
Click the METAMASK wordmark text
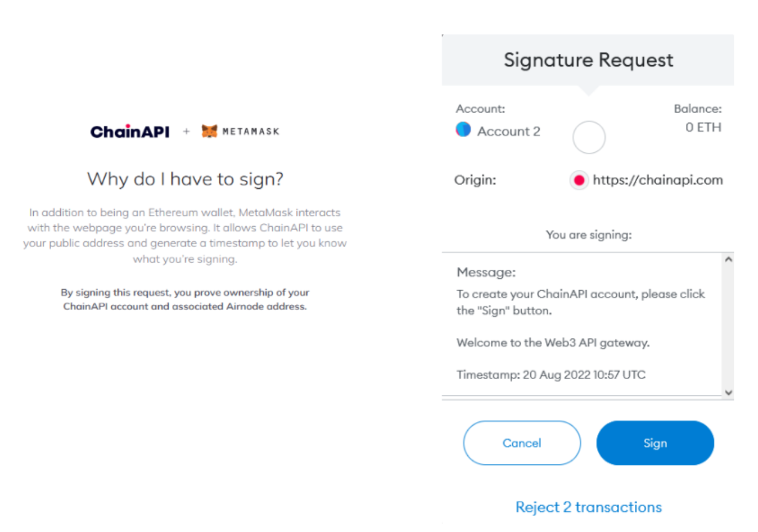pos(251,132)
